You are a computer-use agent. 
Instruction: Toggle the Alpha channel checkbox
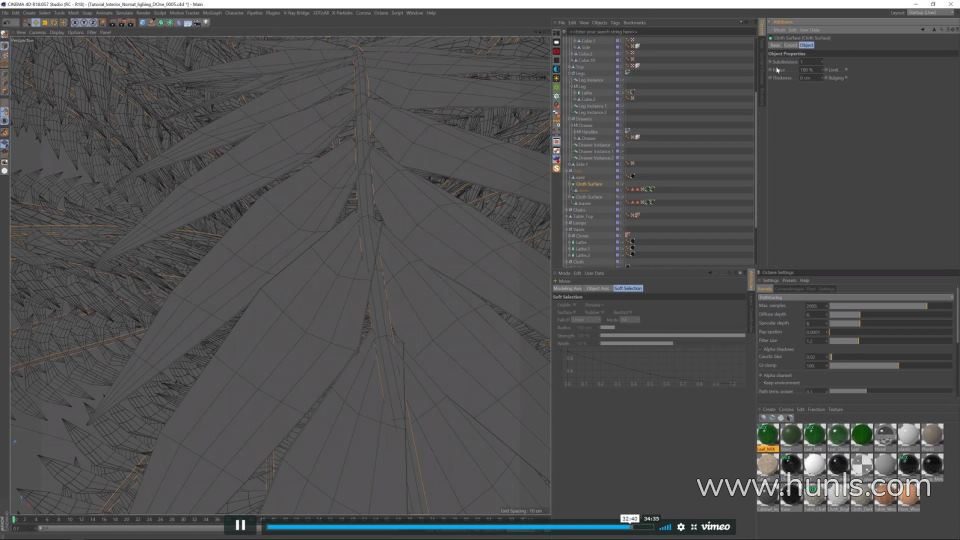click(761, 375)
